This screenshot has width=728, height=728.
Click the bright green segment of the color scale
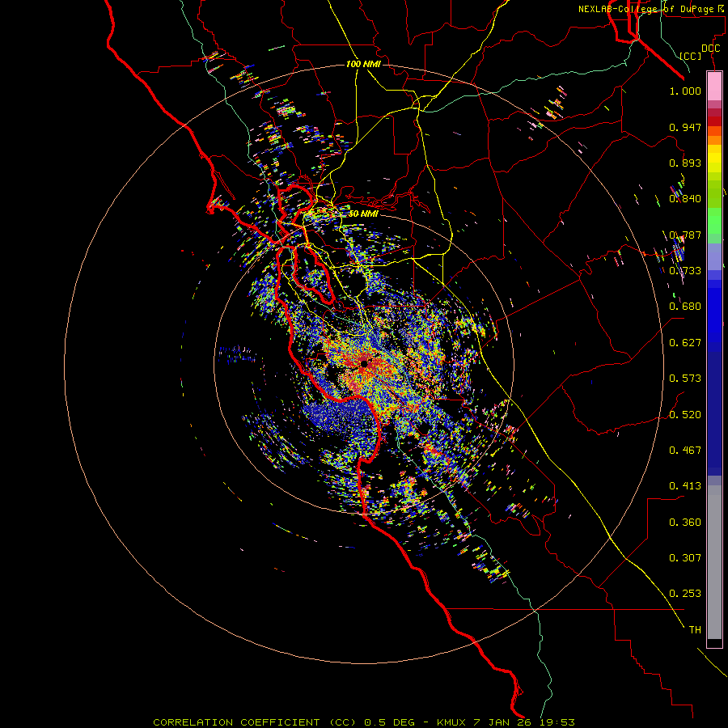(714, 221)
